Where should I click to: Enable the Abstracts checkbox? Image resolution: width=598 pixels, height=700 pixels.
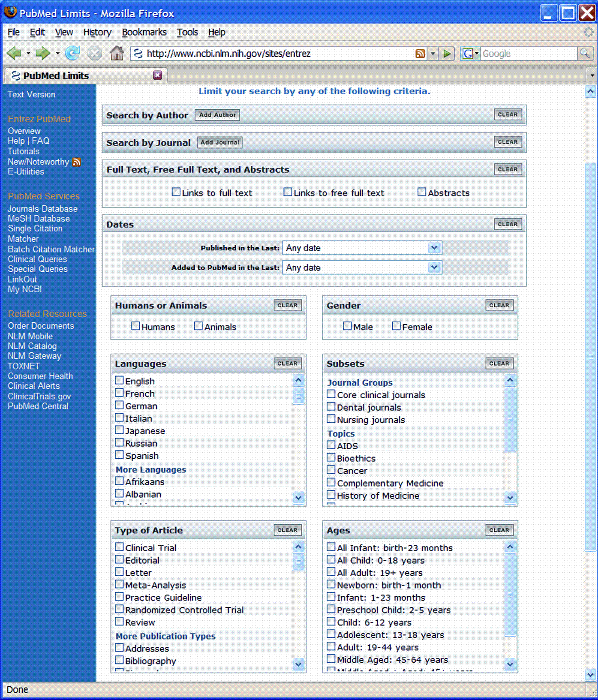pos(422,192)
